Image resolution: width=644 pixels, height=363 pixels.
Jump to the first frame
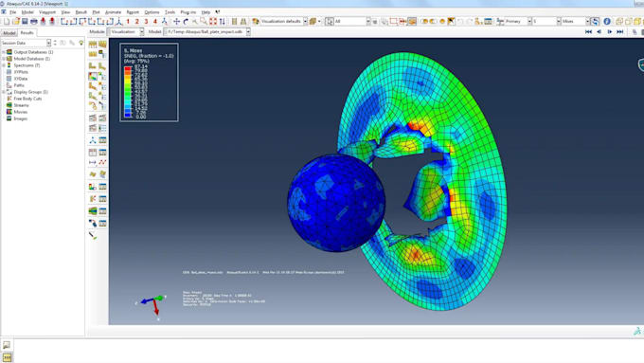588,31
